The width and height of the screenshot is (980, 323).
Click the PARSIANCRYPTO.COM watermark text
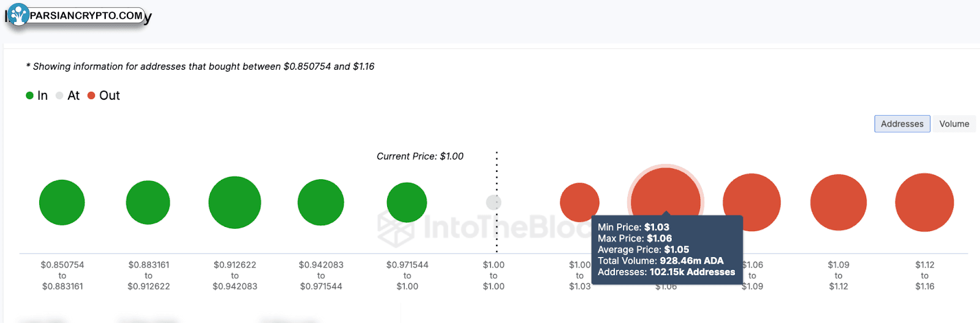pos(86,15)
